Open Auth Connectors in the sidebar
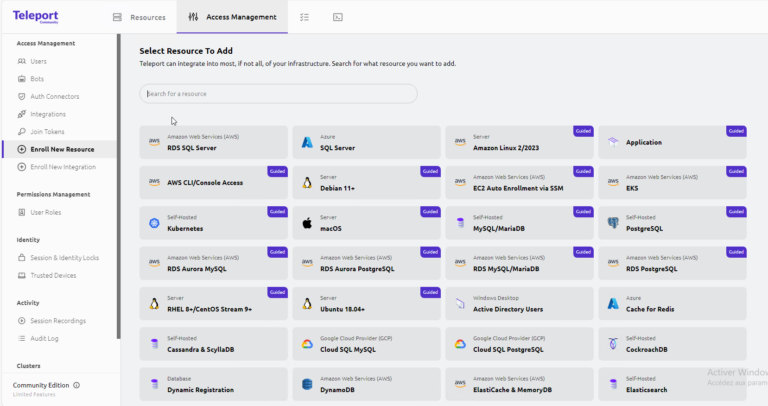 click(x=53, y=96)
